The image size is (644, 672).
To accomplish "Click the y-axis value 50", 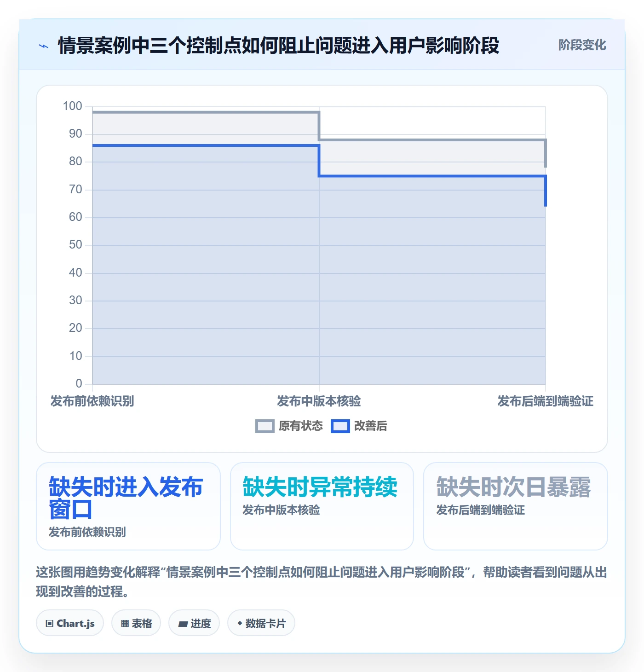I will (x=75, y=245).
